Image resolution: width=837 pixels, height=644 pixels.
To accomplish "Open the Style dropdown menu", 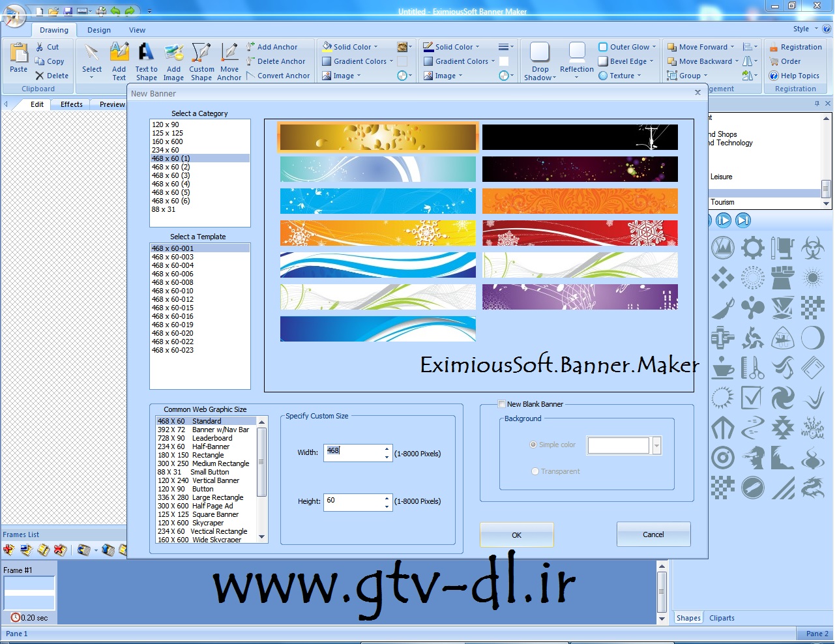I will point(805,29).
